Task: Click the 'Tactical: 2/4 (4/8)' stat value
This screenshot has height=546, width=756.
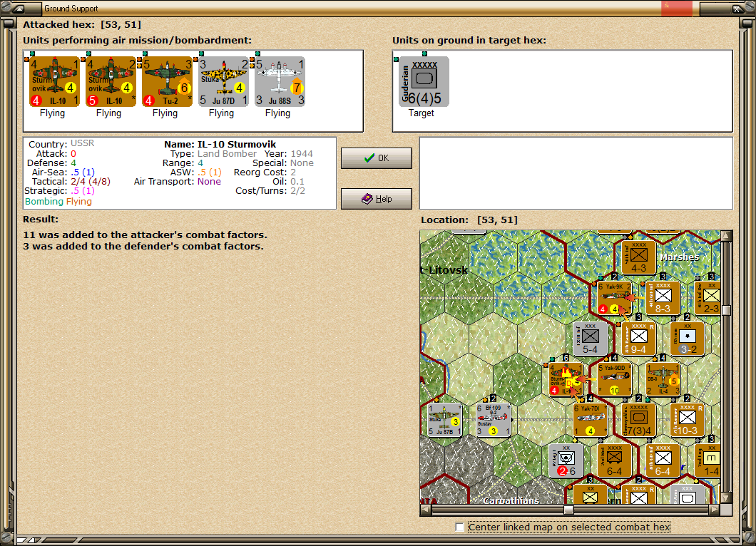Action: pyautogui.click(x=91, y=182)
